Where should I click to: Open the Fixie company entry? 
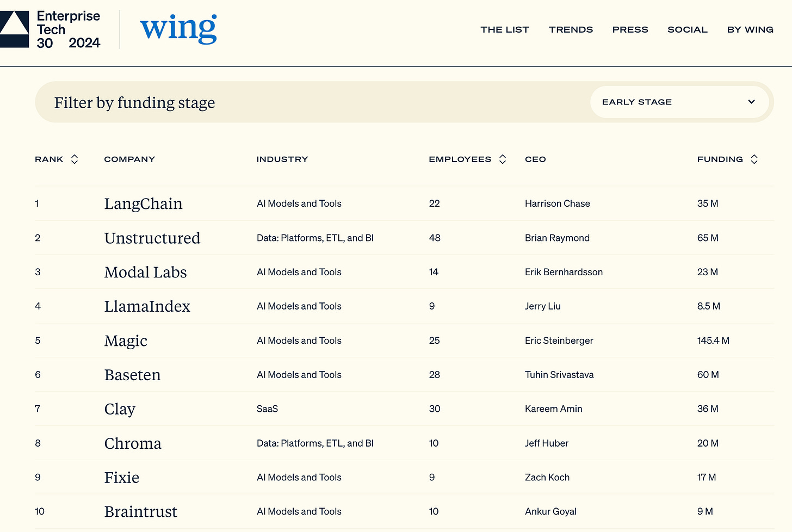tap(122, 478)
